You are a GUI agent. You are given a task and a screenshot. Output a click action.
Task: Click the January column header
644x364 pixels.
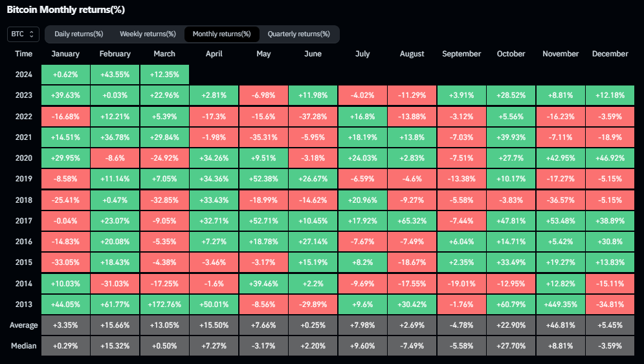[65, 54]
